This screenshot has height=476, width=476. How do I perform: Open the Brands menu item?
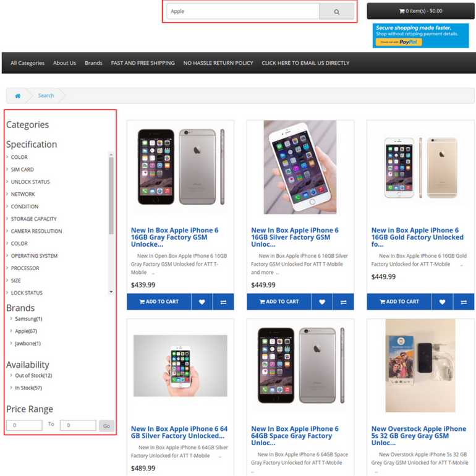pos(93,63)
